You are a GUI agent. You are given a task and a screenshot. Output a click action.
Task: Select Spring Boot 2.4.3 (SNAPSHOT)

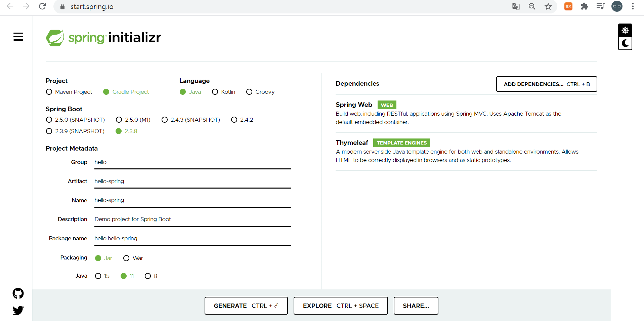(191, 120)
